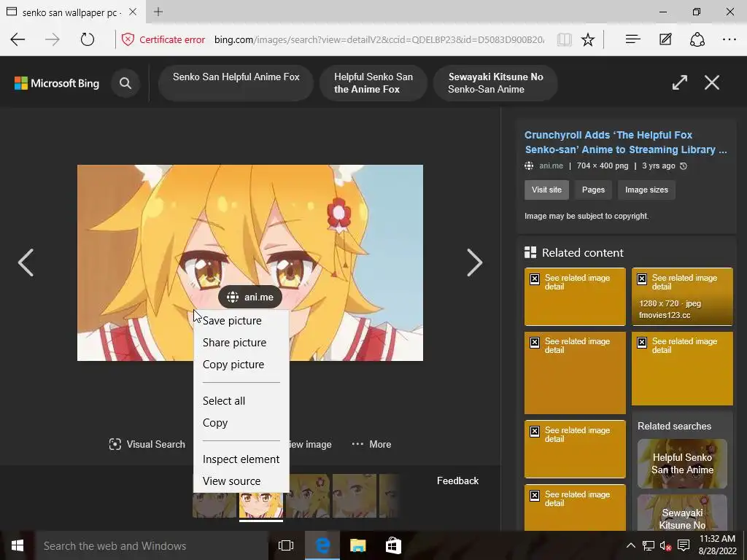Click the Image sizes button
Image resolution: width=747 pixels, height=560 pixels.
pyautogui.click(x=646, y=190)
